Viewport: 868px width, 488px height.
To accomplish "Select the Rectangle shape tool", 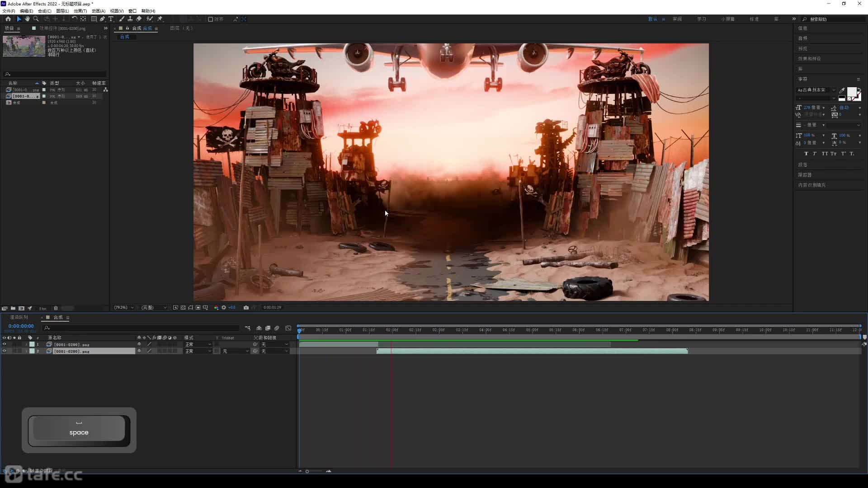I will [94, 19].
